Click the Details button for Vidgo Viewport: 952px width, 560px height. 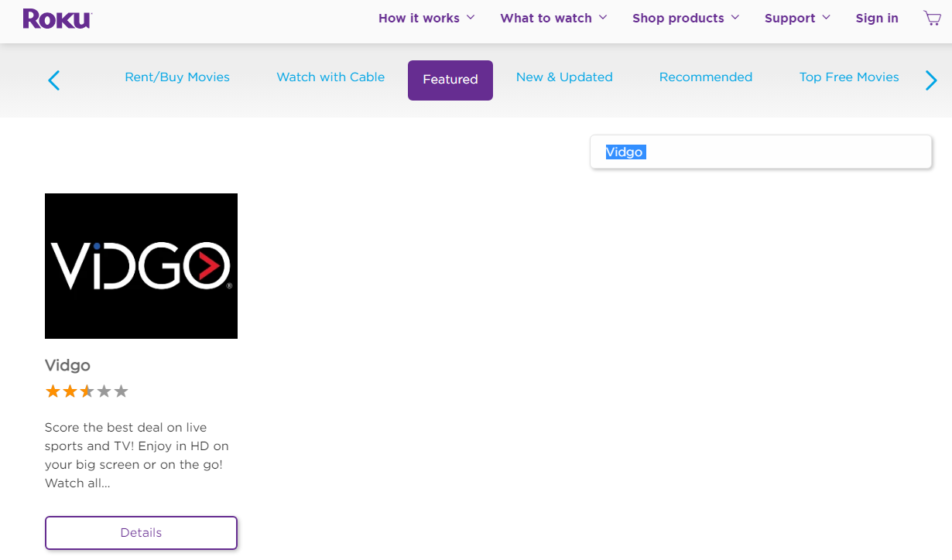pyautogui.click(x=141, y=533)
